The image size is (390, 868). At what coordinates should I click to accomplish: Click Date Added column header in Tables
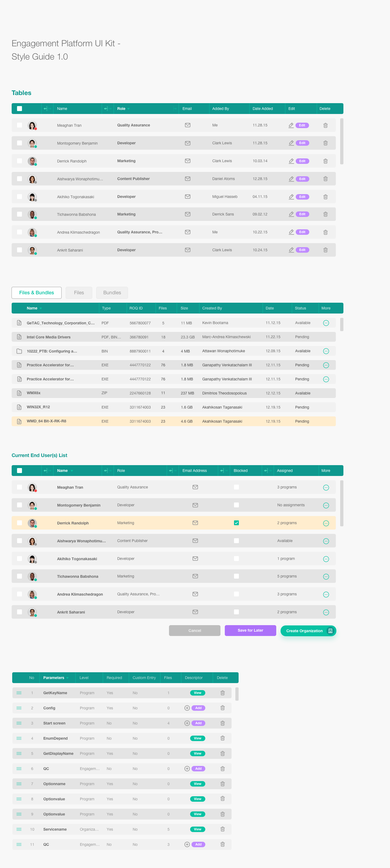coord(263,109)
